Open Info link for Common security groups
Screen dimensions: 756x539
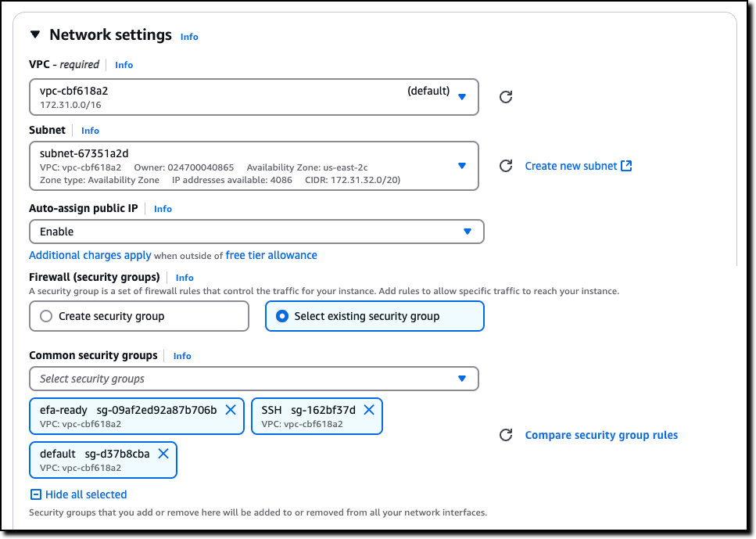pos(182,356)
